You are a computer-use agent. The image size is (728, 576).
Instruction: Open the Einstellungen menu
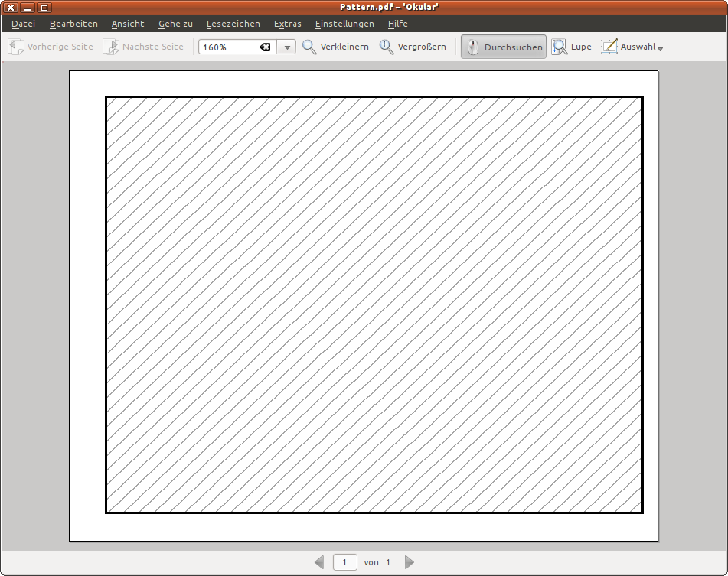(344, 24)
